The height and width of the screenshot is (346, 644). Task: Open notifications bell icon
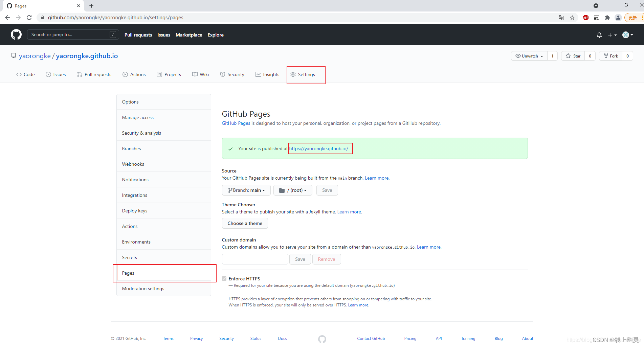(x=599, y=35)
